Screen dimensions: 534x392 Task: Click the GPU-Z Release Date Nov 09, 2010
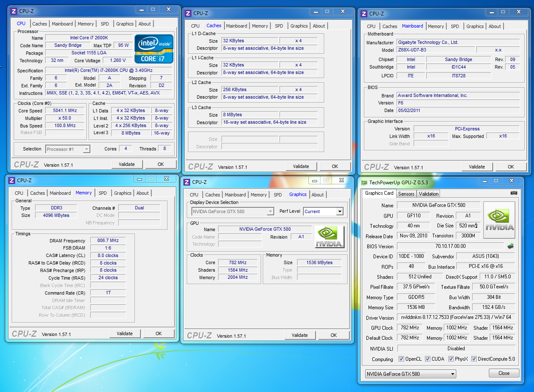click(413, 236)
